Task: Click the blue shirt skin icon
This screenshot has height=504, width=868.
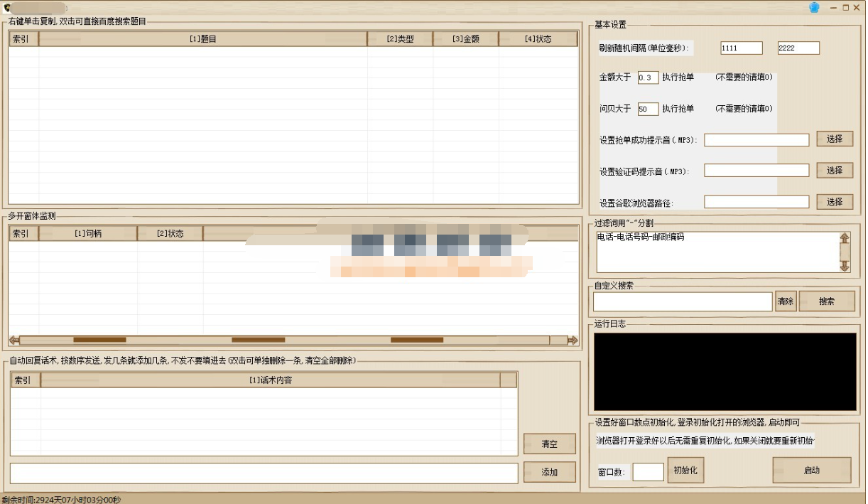Action: click(814, 7)
